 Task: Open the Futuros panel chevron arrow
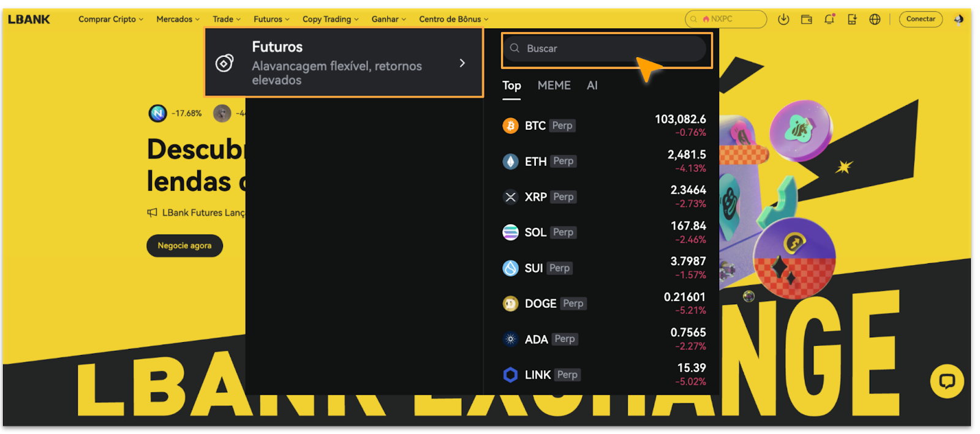click(x=462, y=63)
